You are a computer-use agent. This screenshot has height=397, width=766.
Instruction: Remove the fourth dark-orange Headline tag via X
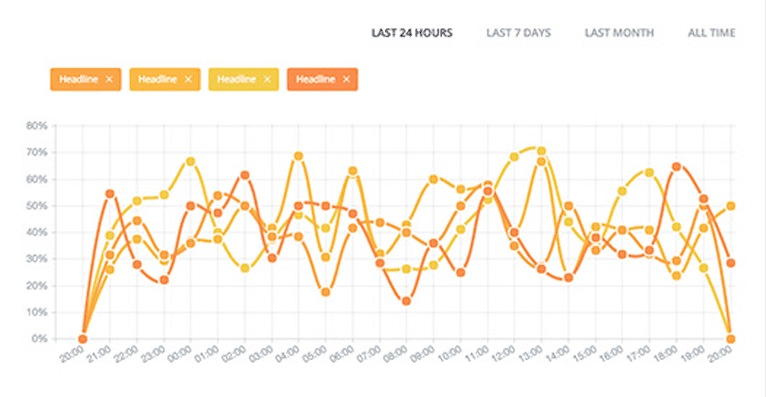pos(346,80)
